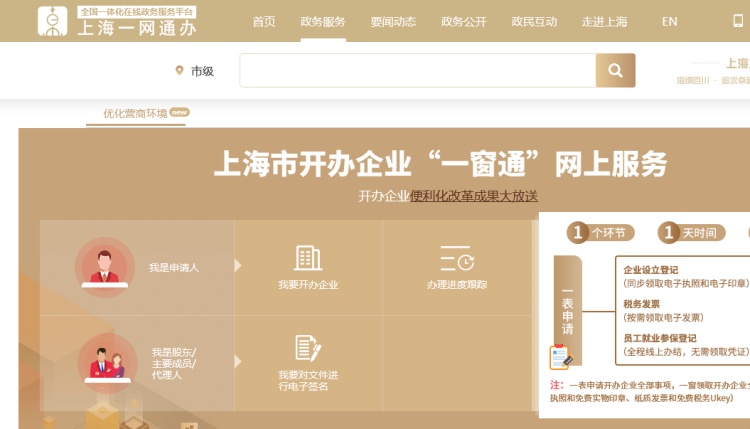Open the 走进上海 menu item
The image size is (750, 429).
point(605,22)
